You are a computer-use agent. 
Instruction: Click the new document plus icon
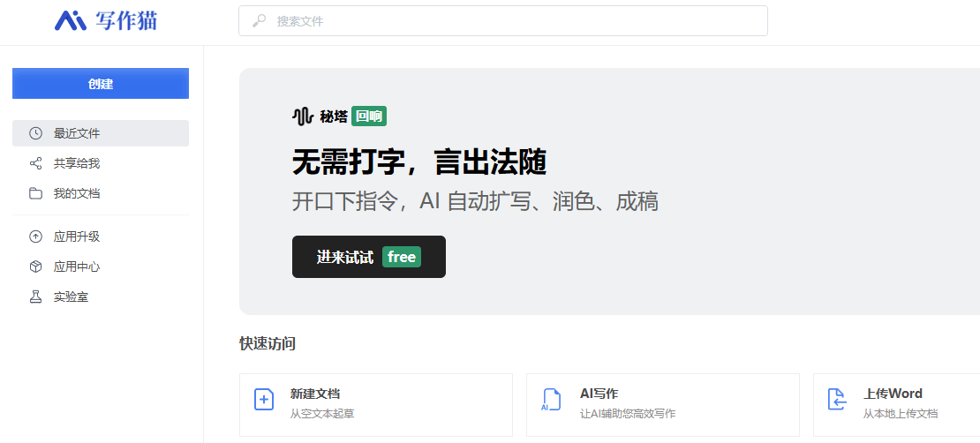264,399
